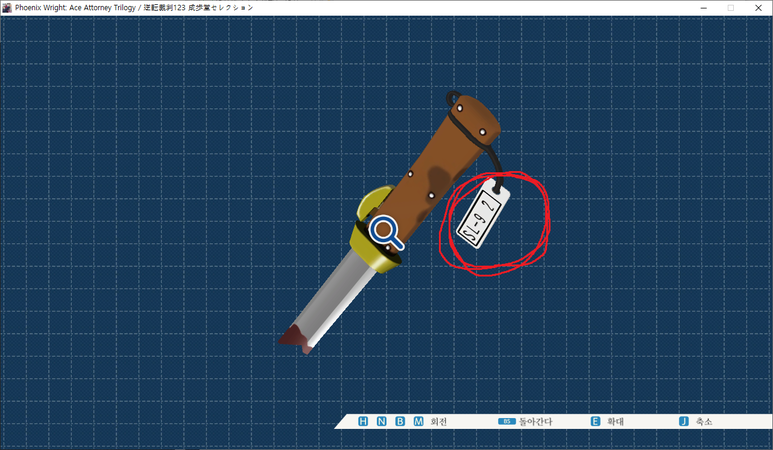Viewport: 773px width, 450px height.
Task: Click the H key rotation icon
Action: click(x=363, y=421)
